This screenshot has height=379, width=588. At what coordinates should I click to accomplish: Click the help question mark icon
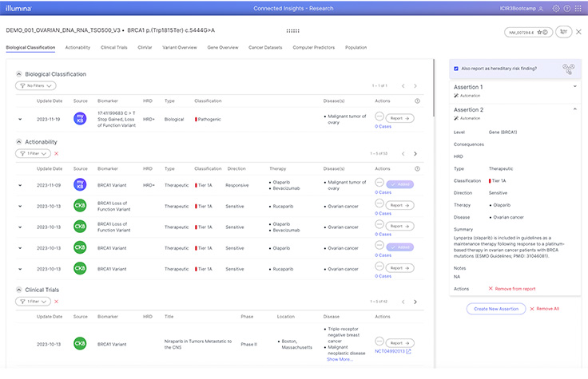[567, 8]
